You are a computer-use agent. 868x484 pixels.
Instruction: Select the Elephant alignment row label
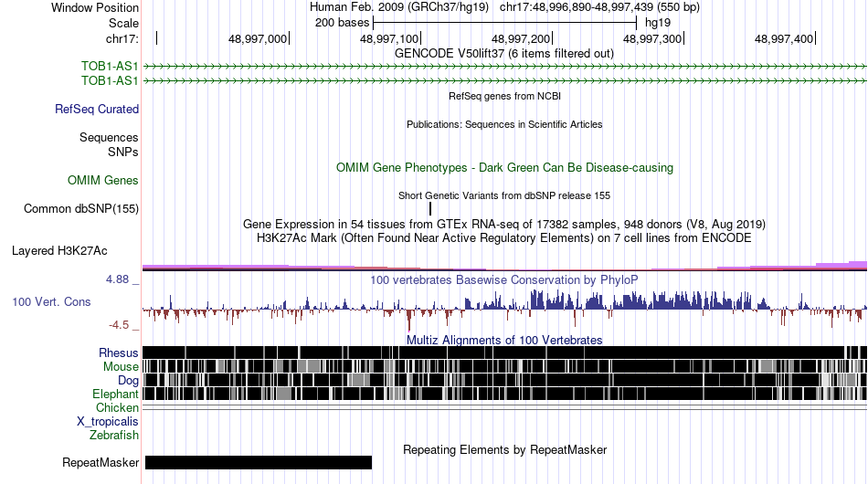[x=115, y=394]
